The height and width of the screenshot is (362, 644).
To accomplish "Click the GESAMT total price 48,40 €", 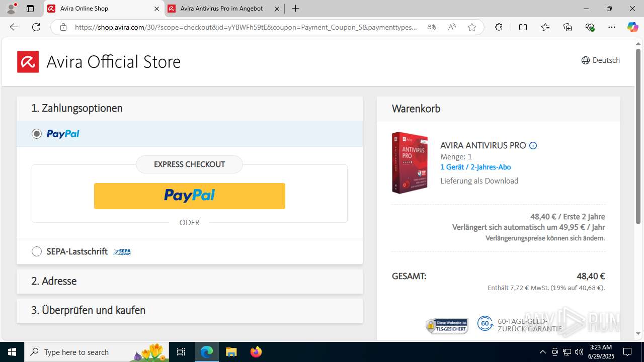I will coord(591,276).
